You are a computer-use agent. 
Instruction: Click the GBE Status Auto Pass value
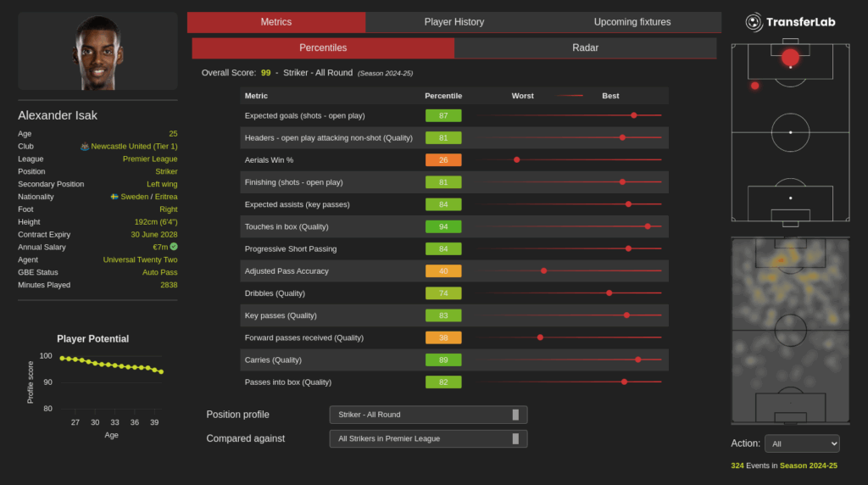[160, 272]
